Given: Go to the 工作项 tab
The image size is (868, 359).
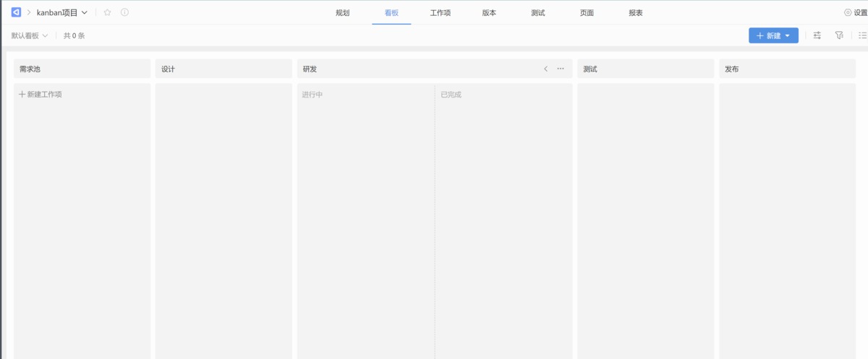Looking at the screenshot, I should 440,12.
